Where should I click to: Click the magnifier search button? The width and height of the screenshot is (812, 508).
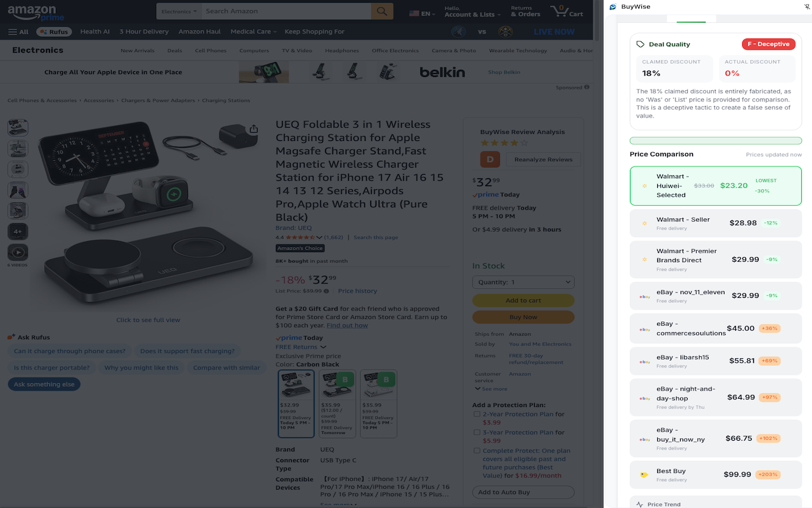(x=382, y=11)
